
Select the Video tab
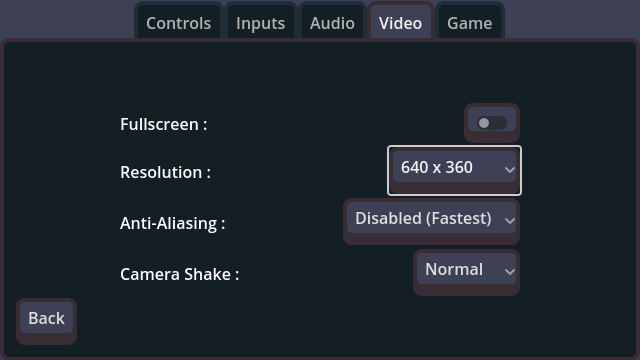coord(400,22)
